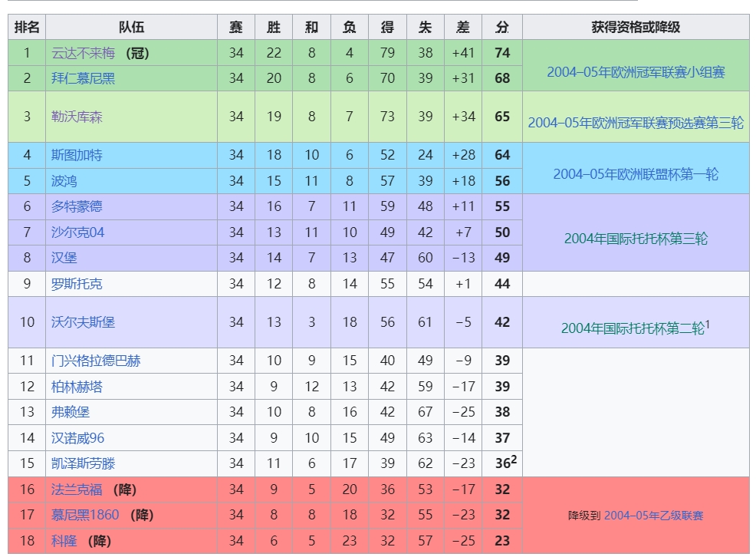756x557 pixels.
Task: Open the 斯图加特 team page link
Action: 77,155
